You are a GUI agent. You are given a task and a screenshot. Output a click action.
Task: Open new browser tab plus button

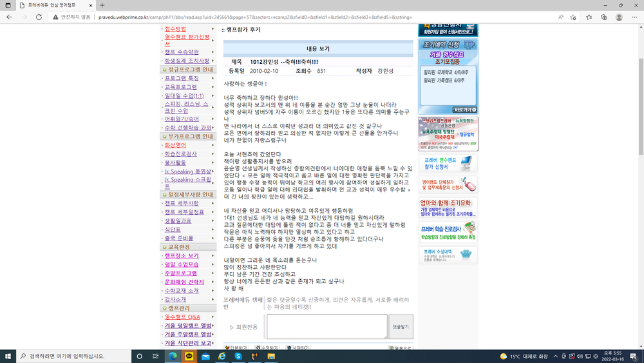point(102,5)
